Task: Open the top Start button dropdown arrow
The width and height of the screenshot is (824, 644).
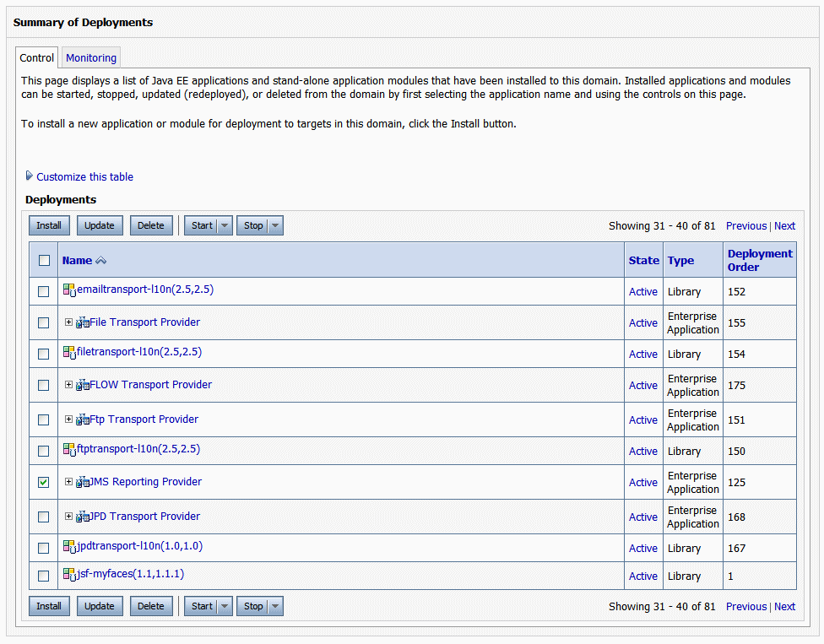Action: tap(225, 225)
